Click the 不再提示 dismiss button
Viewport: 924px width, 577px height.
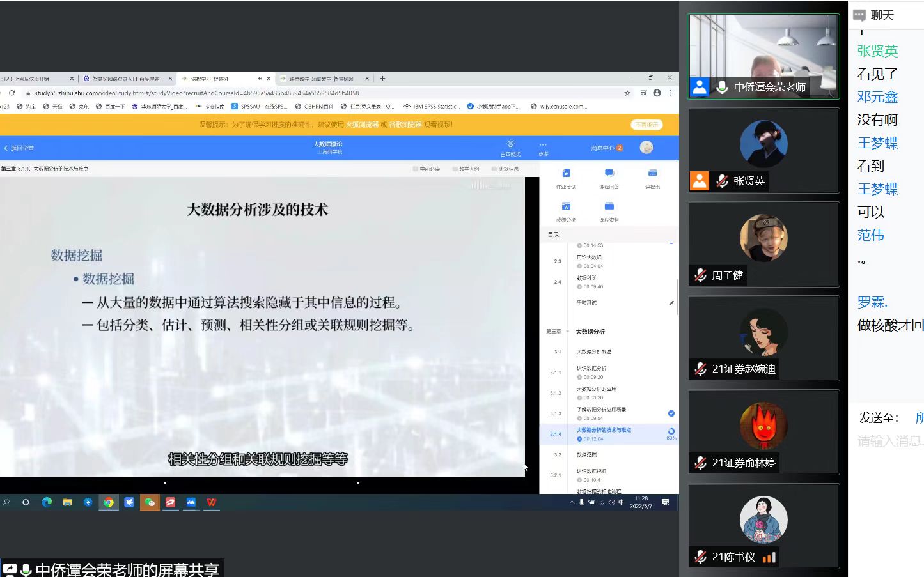(x=647, y=125)
